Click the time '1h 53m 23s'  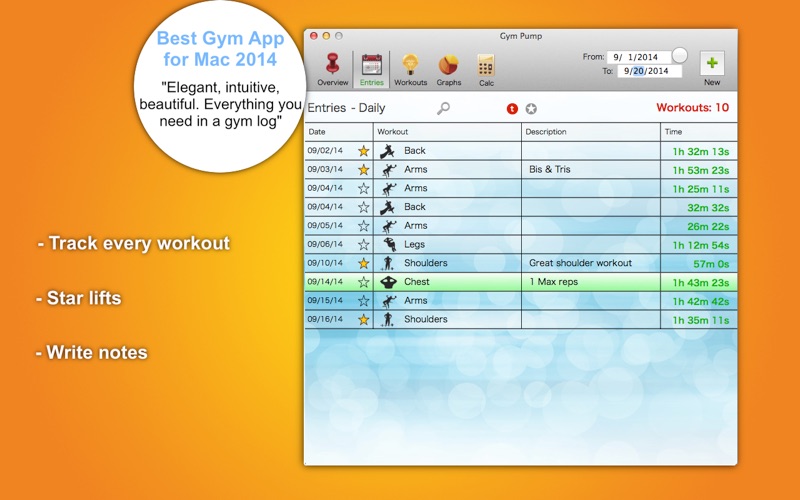[x=701, y=170]
